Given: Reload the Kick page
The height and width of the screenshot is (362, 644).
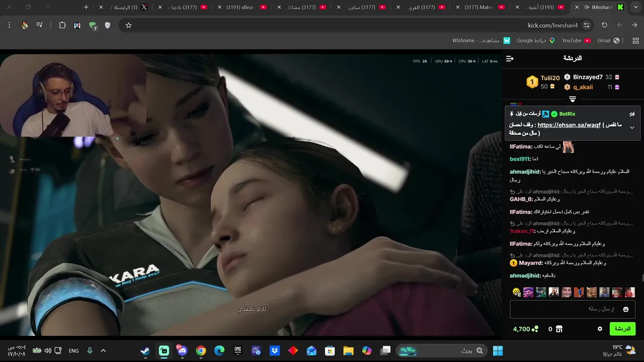Looking at the screenshot, I should point(604,25).
